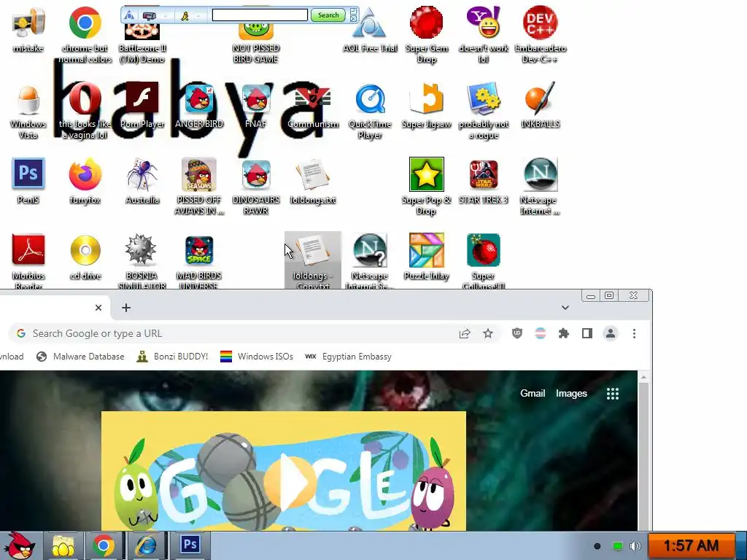Open Chrome tab search chevron
Screen dimensions: 747x560
point(565,308)
